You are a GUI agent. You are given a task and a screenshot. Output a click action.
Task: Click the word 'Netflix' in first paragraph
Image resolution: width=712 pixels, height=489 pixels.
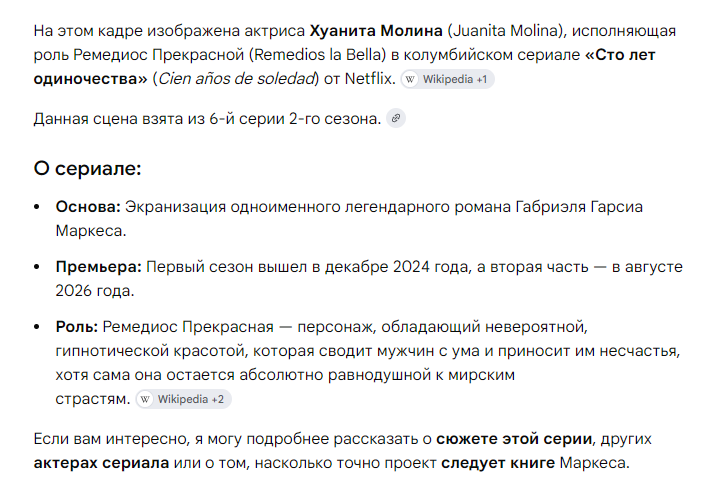pyautogui.click(x=368, y=79)
